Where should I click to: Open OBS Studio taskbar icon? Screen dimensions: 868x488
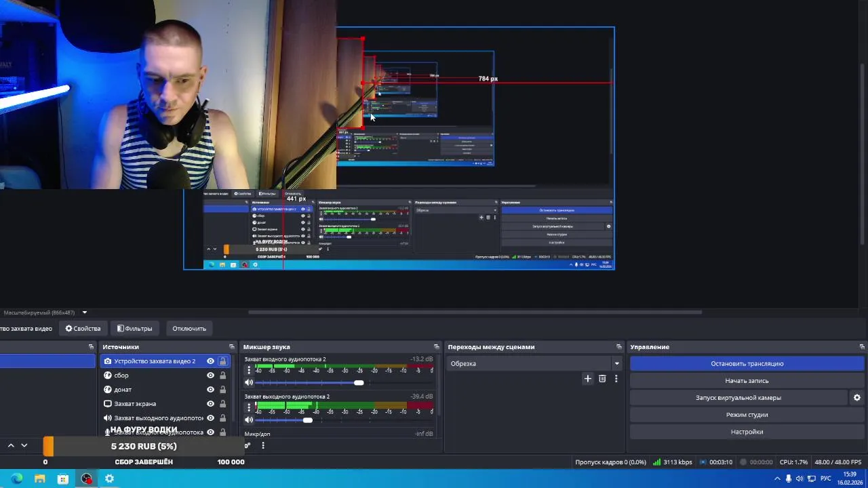86,479
